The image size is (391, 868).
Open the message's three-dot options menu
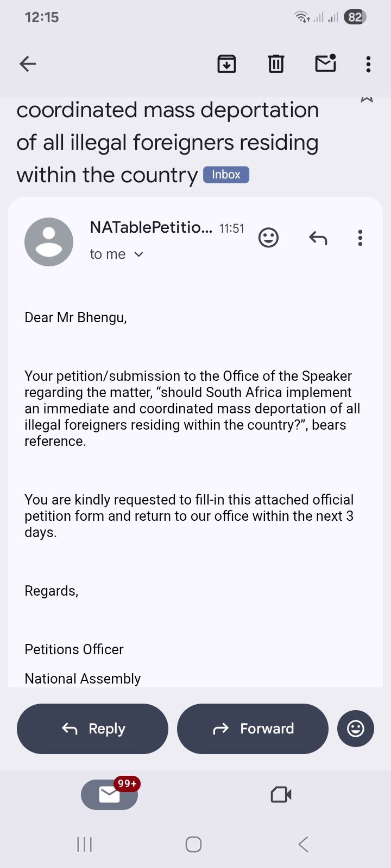coord(360,238)
